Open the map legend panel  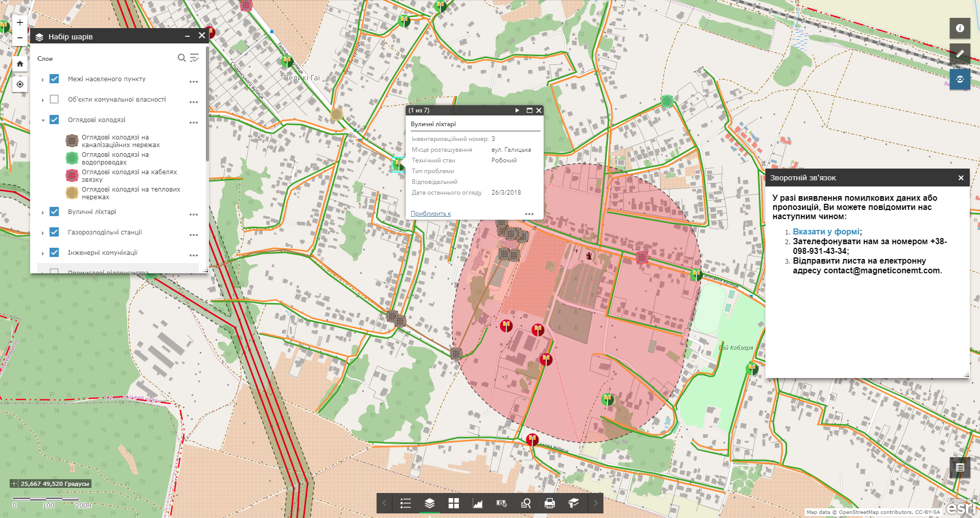[405, 503]
